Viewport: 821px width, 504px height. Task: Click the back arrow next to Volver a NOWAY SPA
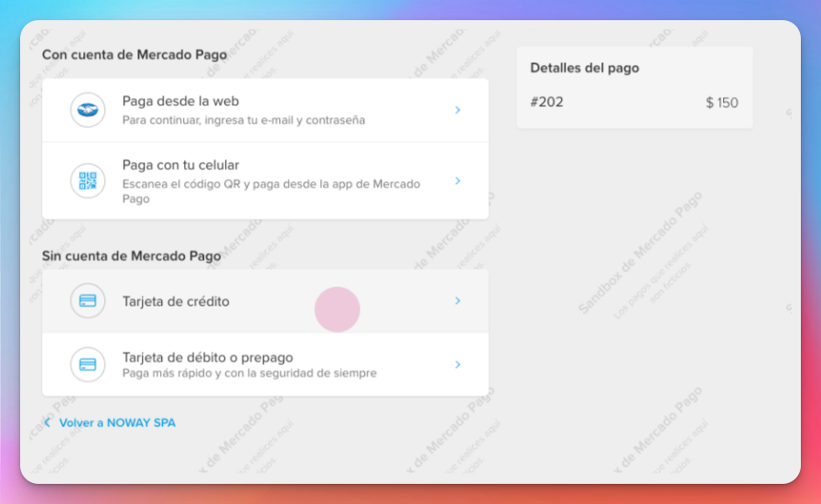(47, 423)
